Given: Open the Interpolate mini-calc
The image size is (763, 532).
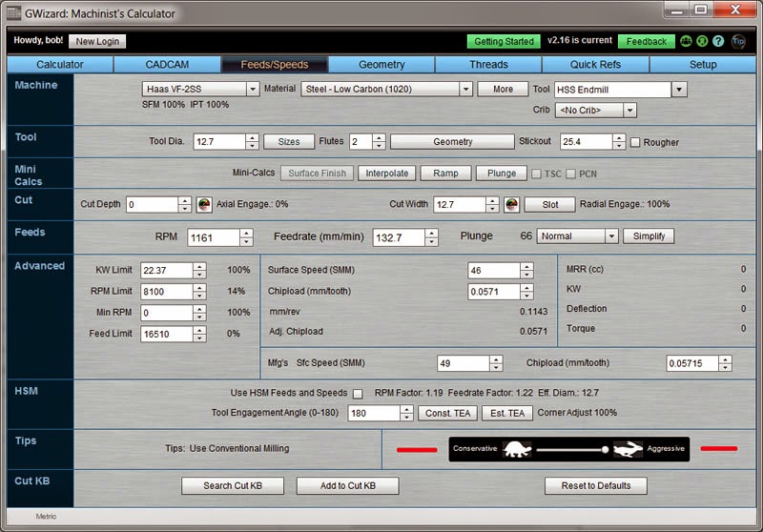Looking at the screenshot, I should (x=387, y=174).
